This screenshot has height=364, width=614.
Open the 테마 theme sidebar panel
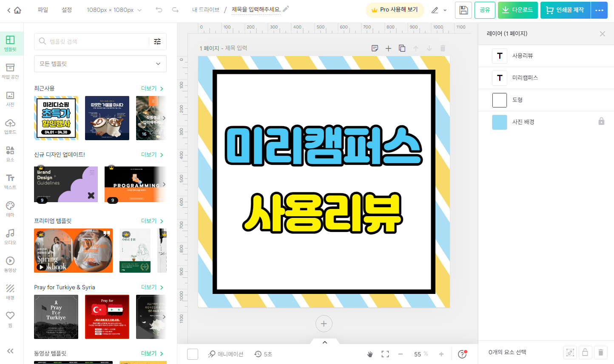10,209
